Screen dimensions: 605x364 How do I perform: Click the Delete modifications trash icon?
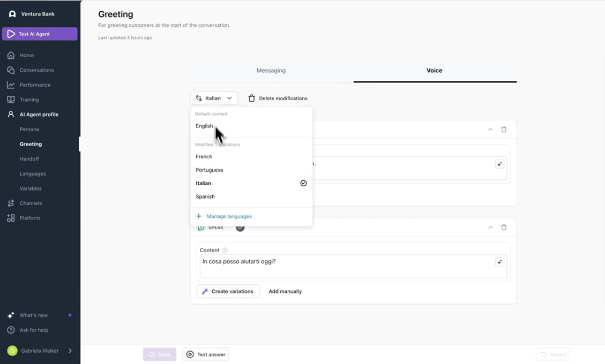pyautogui.click(x=251, y=98)
